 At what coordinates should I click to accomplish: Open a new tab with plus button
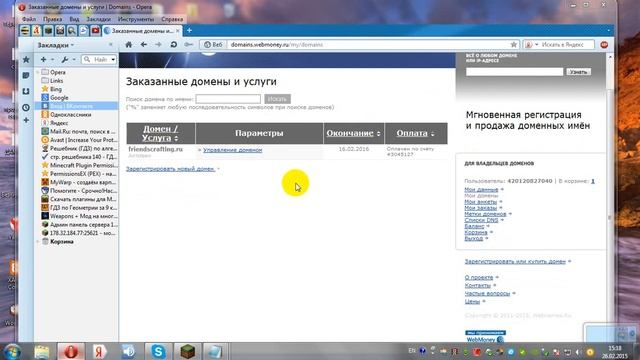(189, 30)
